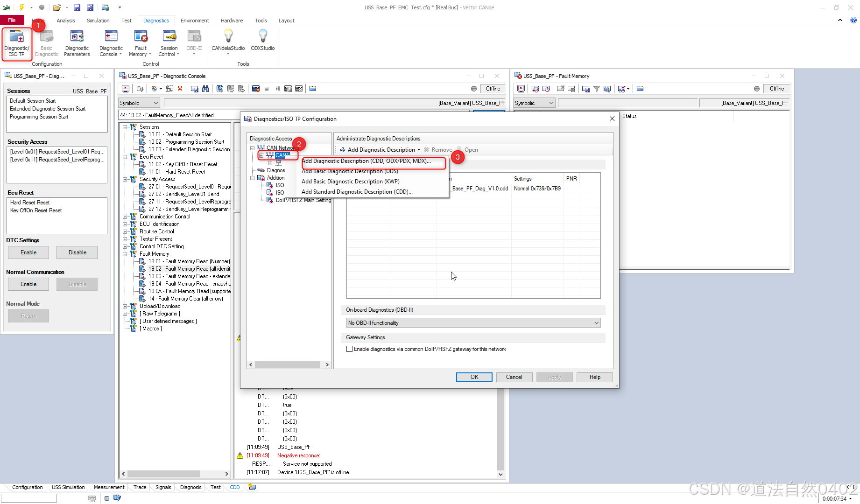The height and width of the screenshot is (504, 860).
Task: Click the open configuration folder icon
Action: (x=56, y=7)
